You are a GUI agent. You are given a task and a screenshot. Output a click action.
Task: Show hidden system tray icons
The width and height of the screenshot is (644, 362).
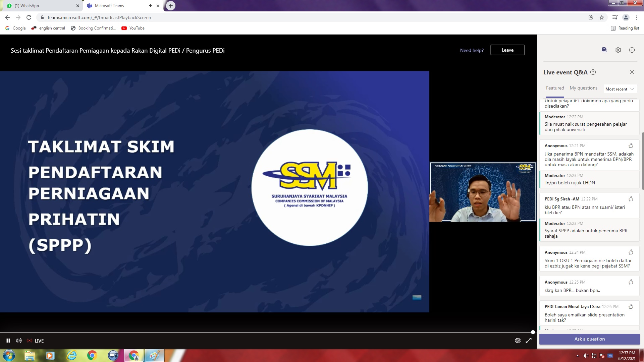point(578,356)
